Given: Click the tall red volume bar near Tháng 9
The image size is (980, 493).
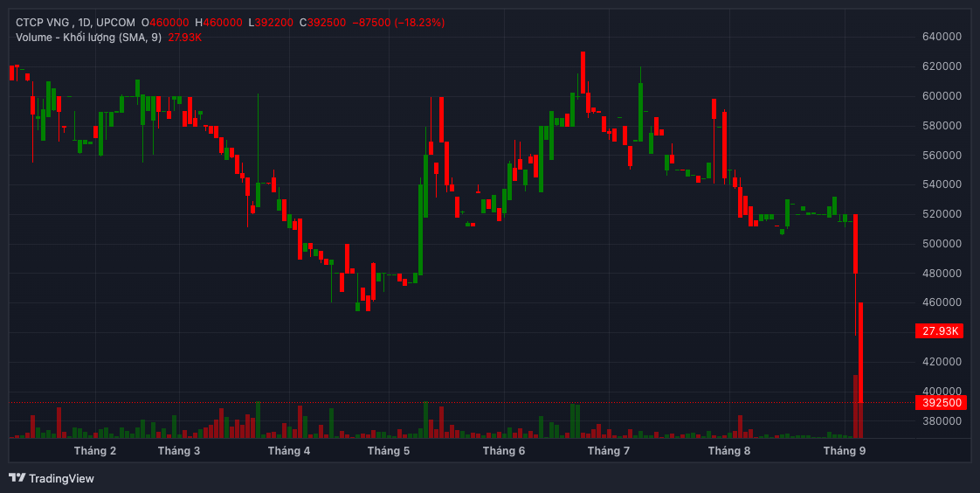Looking at the screenshot, I should (x=856, y=406).
